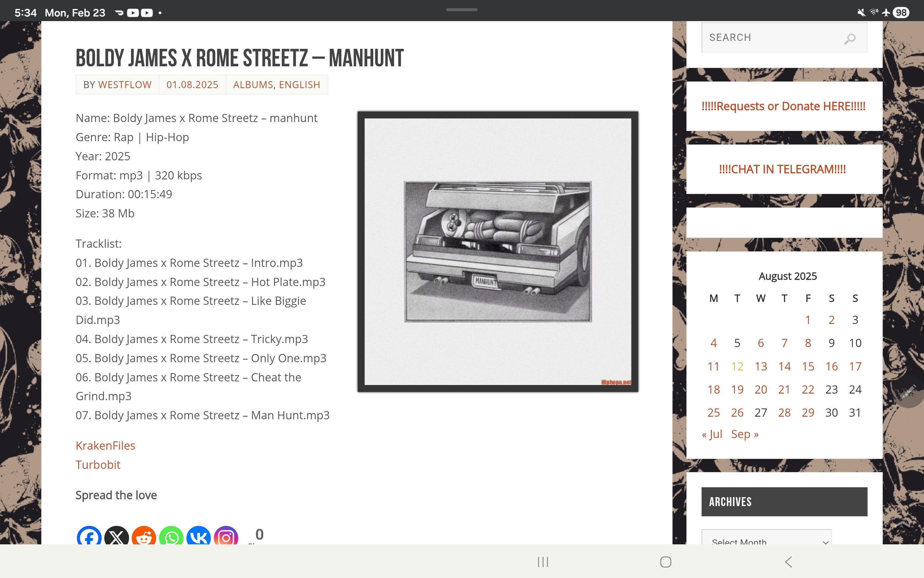The image size is (924, 578).
Task: Open the Albums category link
Action: [x=253, y=84]
